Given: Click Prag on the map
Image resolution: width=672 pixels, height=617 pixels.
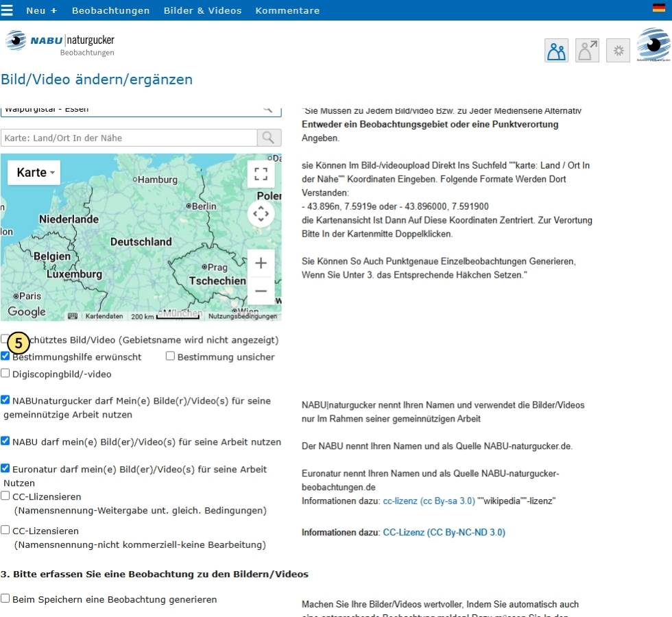Looking at the screenshot, I should tap(215, 267).
